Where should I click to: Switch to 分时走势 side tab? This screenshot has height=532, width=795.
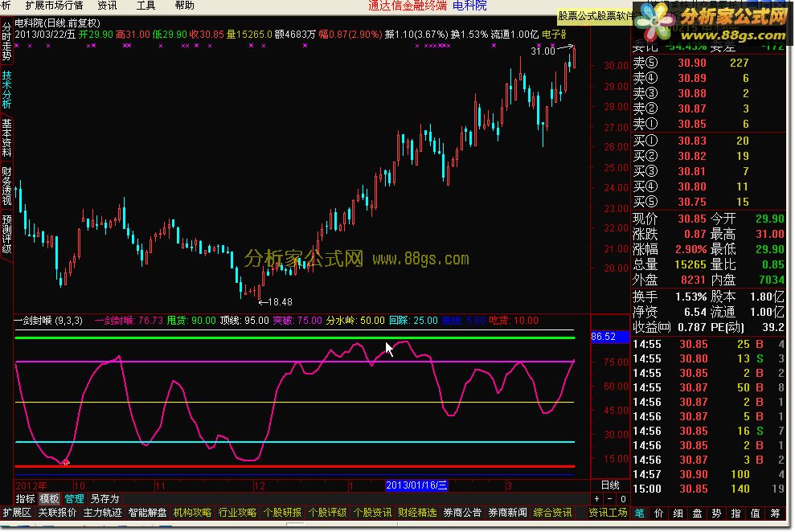[6, 42]
